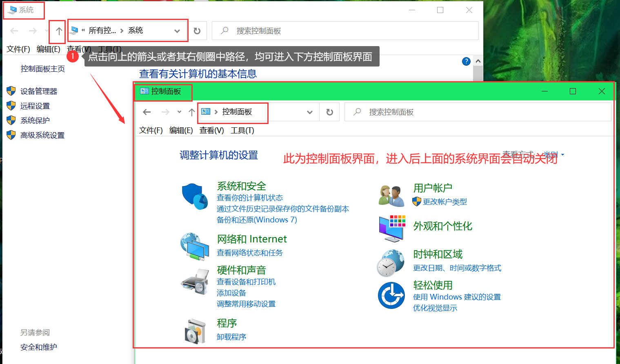620x364 pixels.
Task: Click shield icon beside 系统保护
Action: pyautogui.click(x=11, y=120)
